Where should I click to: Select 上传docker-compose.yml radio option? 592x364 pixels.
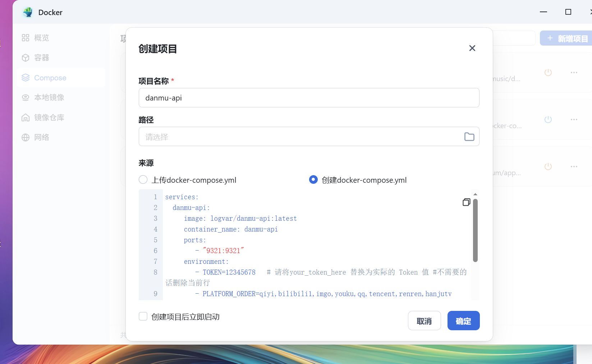click(143, 179)
